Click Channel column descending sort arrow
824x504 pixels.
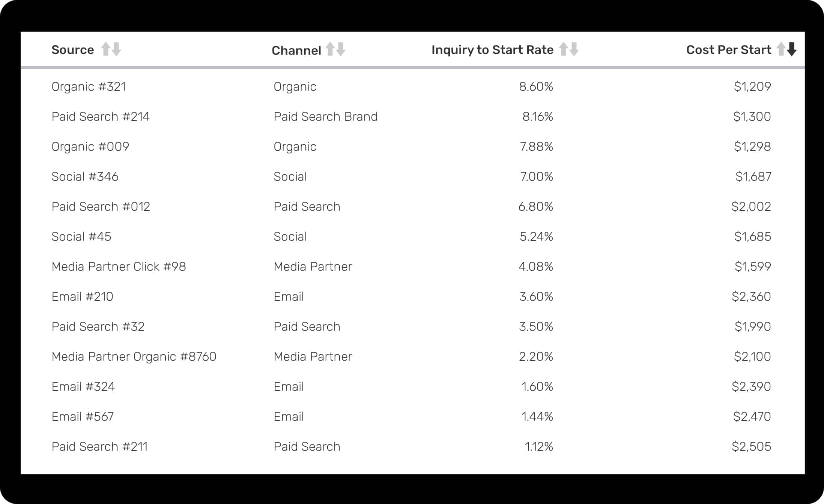coord(341,49)
